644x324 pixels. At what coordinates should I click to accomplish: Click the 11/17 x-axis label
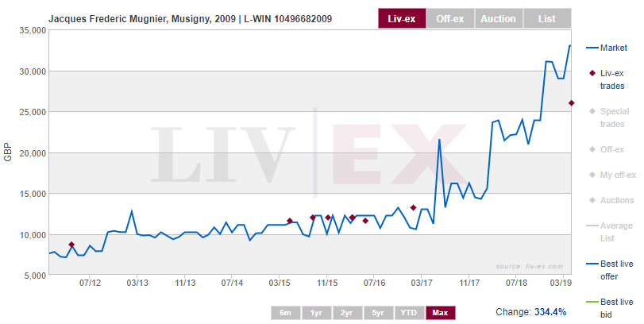pyautogui.click(x=469, y=283)
